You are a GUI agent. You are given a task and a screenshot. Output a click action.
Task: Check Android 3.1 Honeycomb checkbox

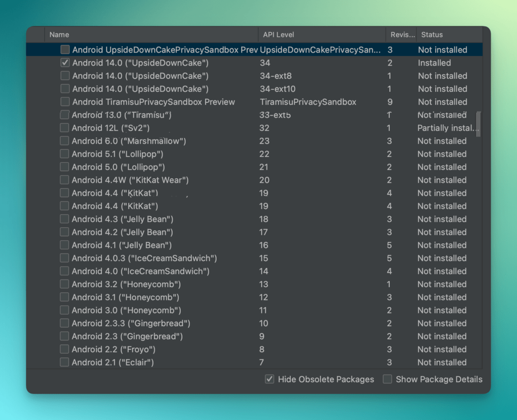[65, 297]
